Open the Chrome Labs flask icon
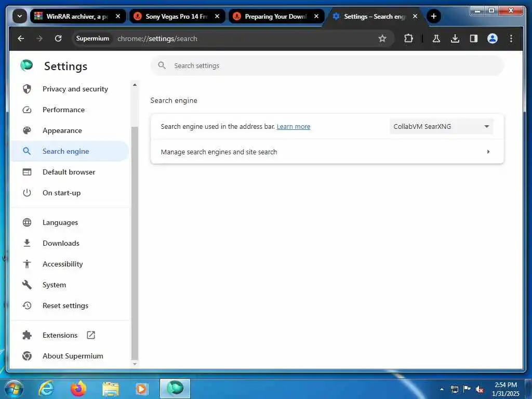Screen dimensions: 532x399 (x=436, y=38)
